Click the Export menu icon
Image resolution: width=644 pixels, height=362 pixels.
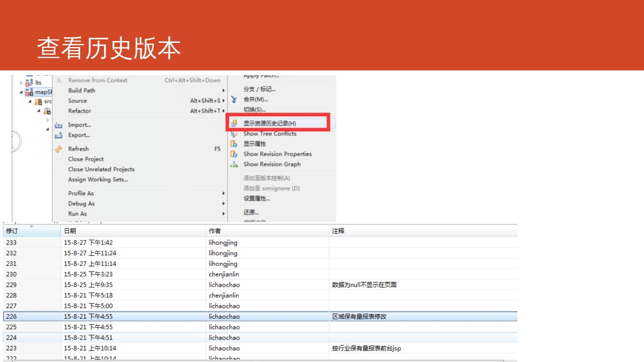tap(58, 135)
